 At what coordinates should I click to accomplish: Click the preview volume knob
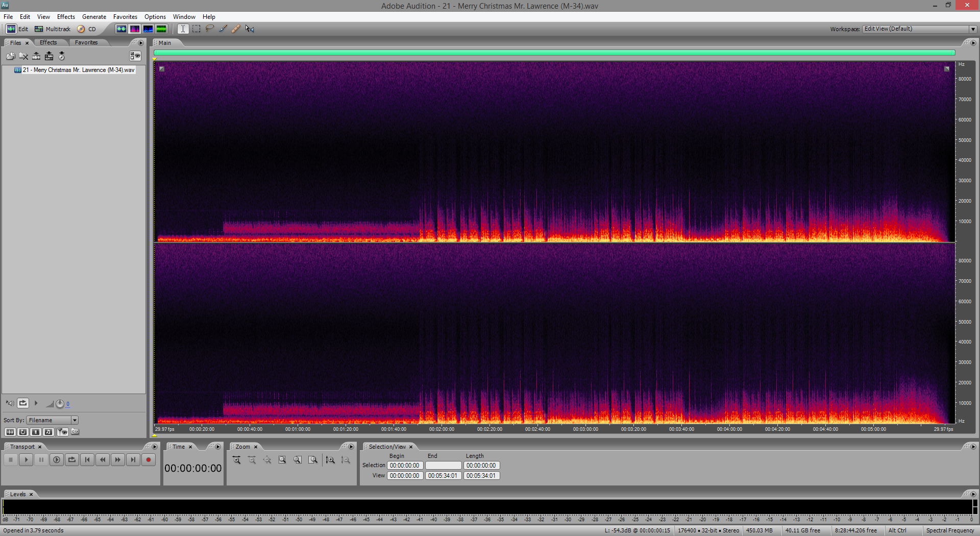click(x=60, y=404)
